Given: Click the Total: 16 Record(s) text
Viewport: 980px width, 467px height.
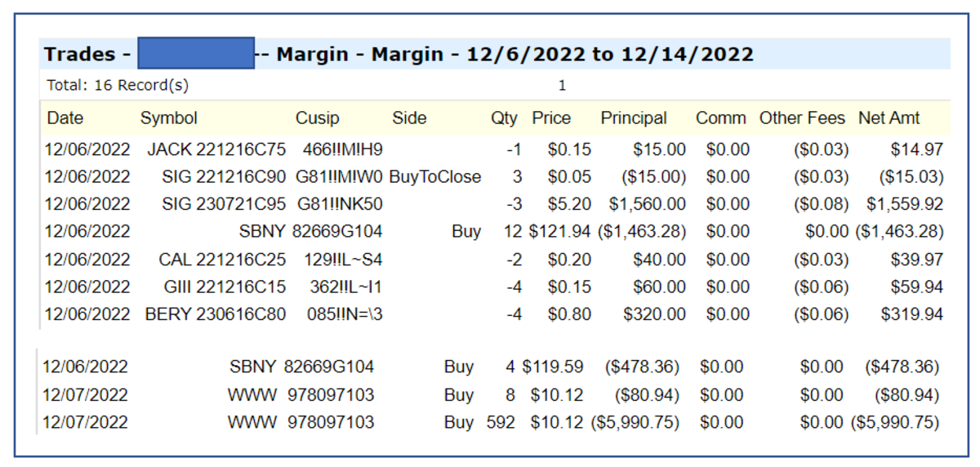Looking at the screenshot, I should tap(118, 85).
